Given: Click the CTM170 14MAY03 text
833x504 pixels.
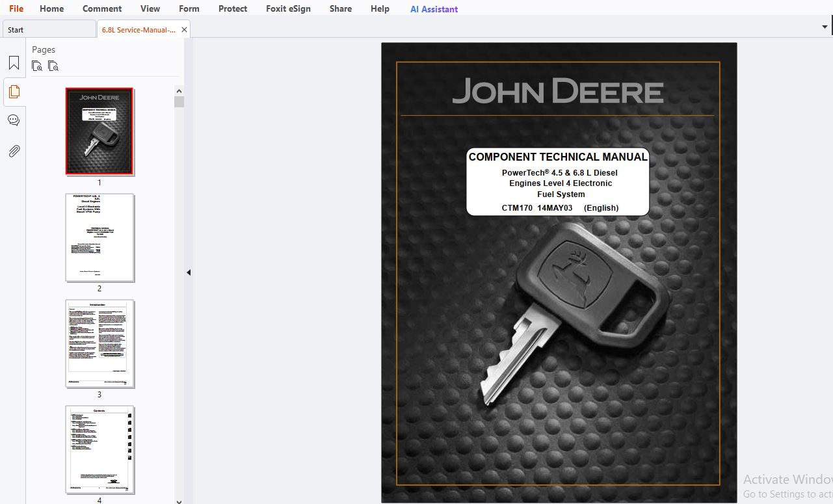Looking at the screenshot, I should (x=537, y=208).
